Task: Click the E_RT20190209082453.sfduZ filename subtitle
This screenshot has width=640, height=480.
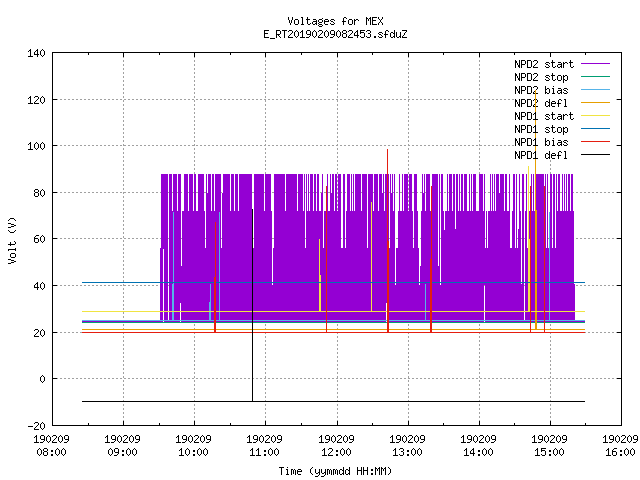Action: pos(335,34)
